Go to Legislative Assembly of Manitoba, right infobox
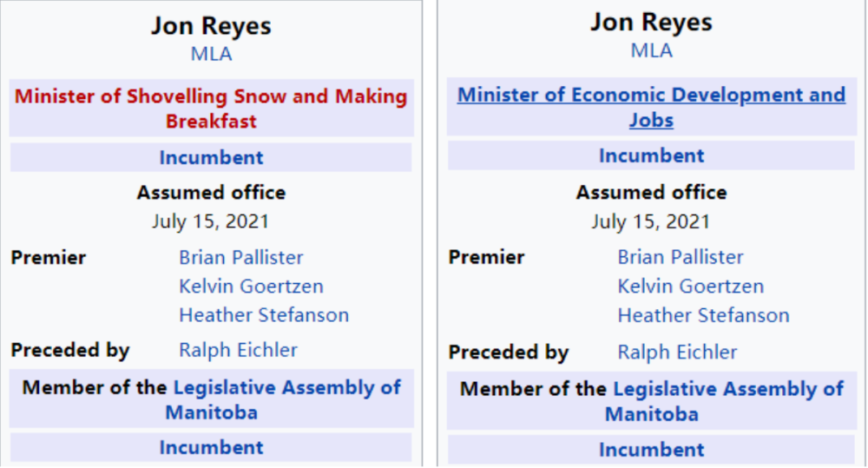The width and height of the screenshot is (868, 468). point(727,389)
